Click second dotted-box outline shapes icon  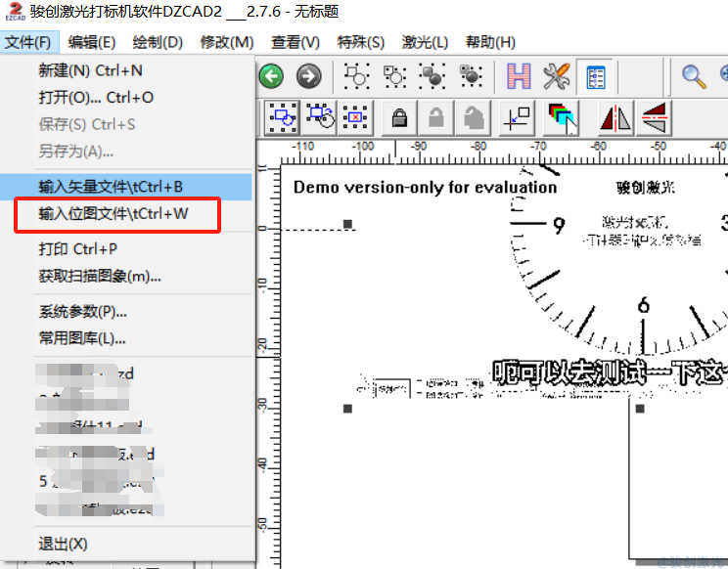(x=394, y=76)
